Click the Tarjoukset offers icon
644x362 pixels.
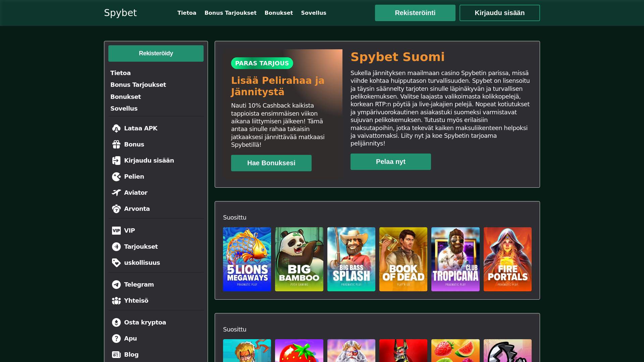point(116,247)
